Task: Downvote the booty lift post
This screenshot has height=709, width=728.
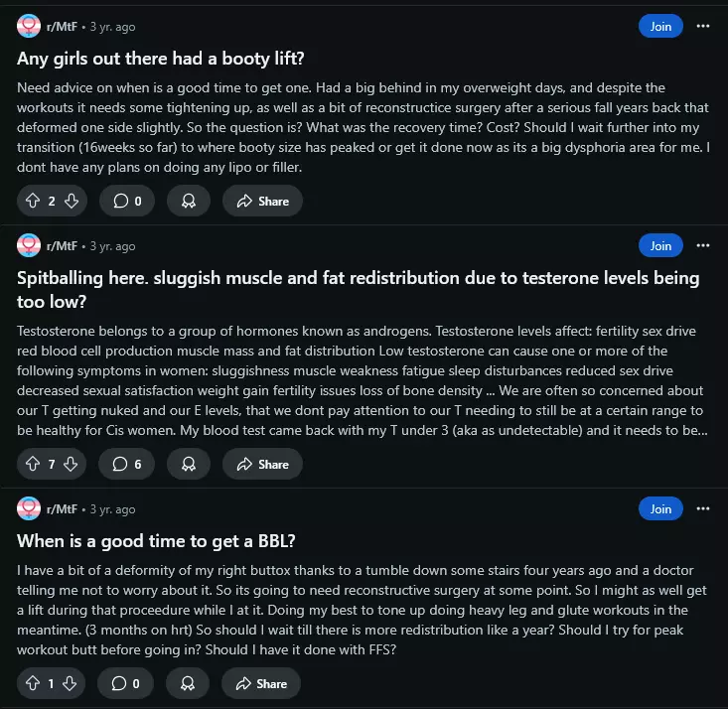Action: tap(72, 202)
